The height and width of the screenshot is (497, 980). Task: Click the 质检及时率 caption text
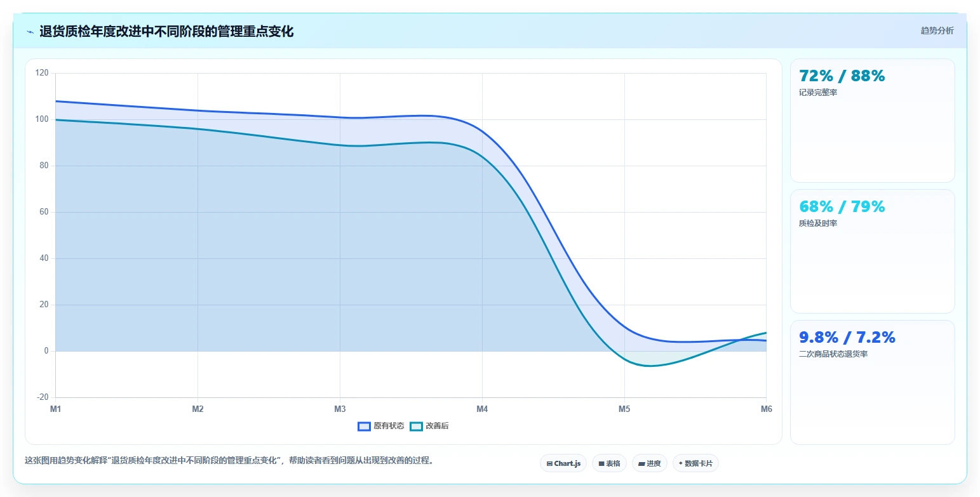click(x=818, y=223)
